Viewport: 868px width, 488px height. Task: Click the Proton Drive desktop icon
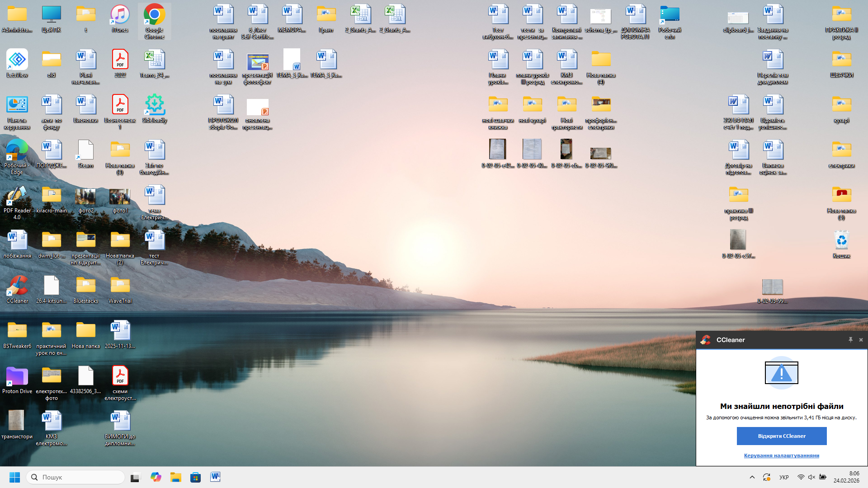(x=17, y=377)
